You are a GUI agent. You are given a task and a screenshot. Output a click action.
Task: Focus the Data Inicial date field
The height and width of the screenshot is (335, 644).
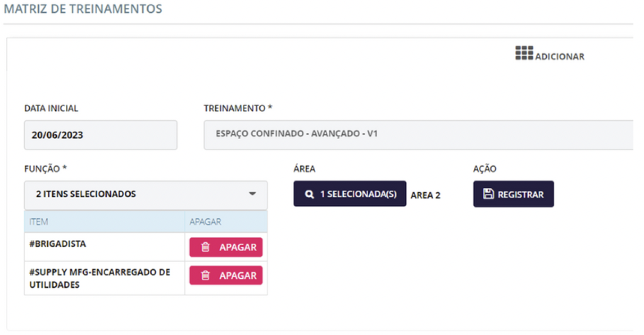100,135
